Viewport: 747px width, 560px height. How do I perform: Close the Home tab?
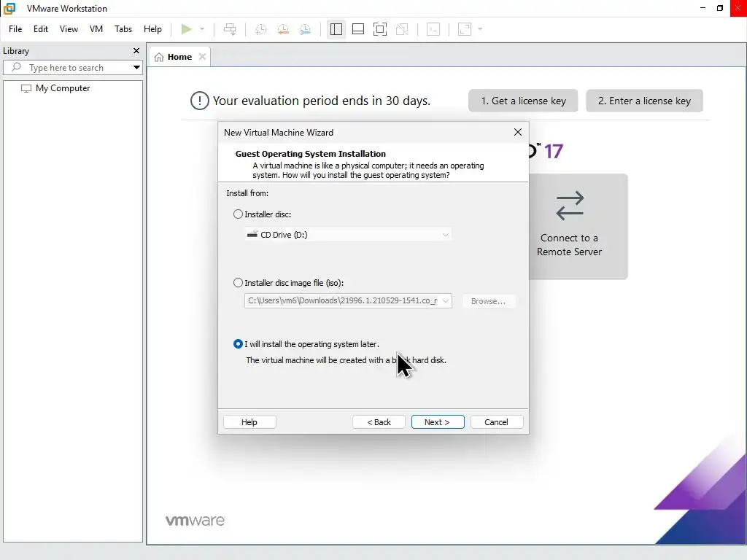tap(203, 57)
